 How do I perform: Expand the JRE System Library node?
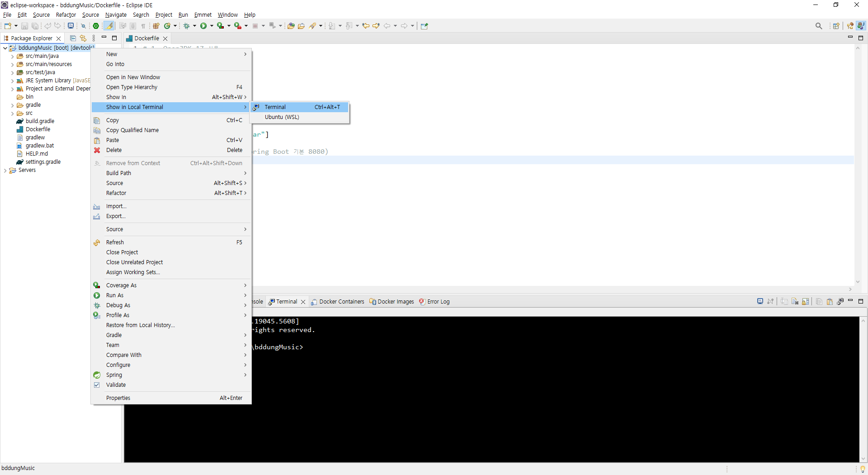(x=12, y=81)
